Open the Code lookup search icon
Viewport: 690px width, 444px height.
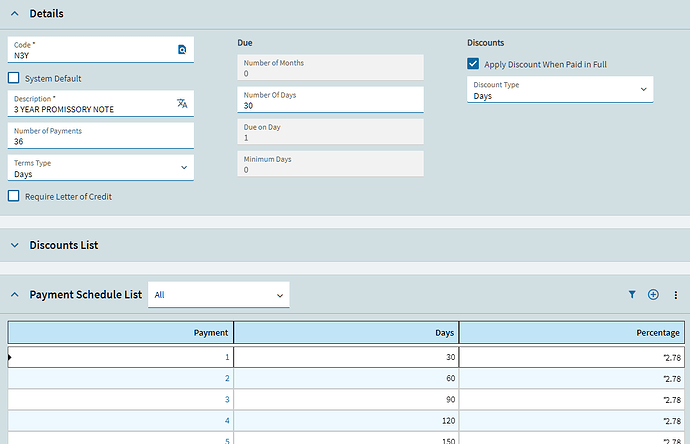(182, 49)
